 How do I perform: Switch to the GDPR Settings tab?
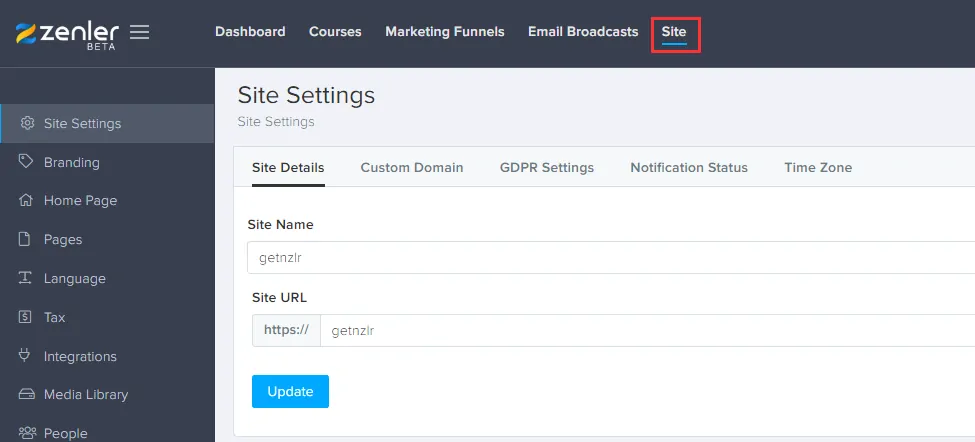(547, 168)
